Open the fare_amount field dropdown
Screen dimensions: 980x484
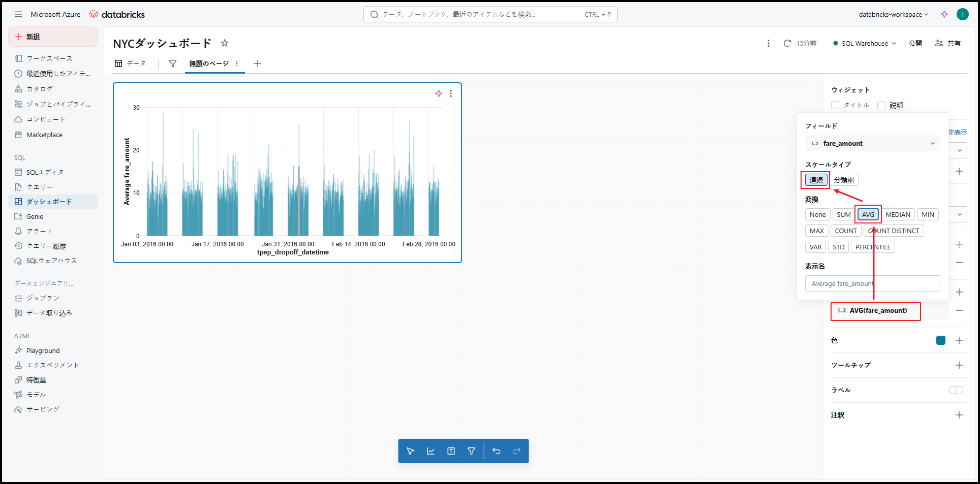click(872, 144)
